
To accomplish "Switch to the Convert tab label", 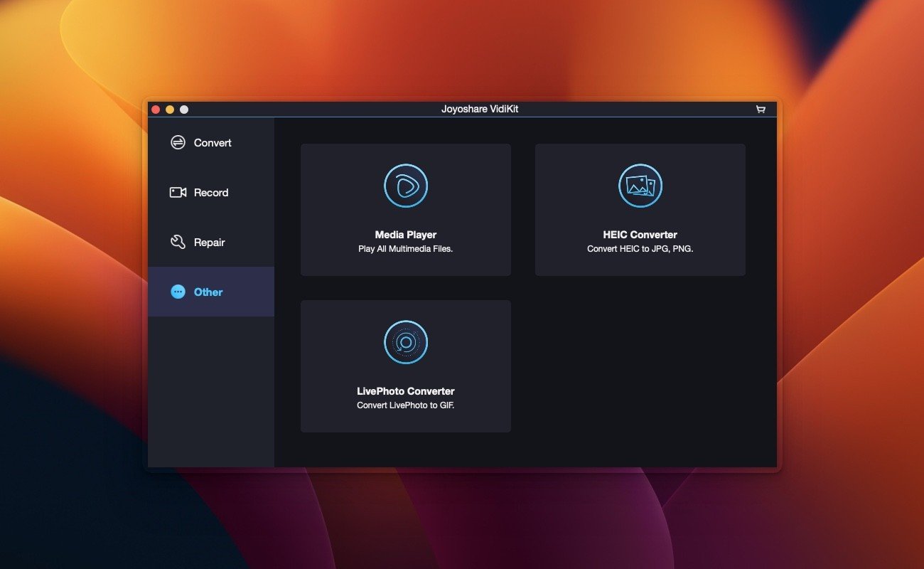I will 213,143.
